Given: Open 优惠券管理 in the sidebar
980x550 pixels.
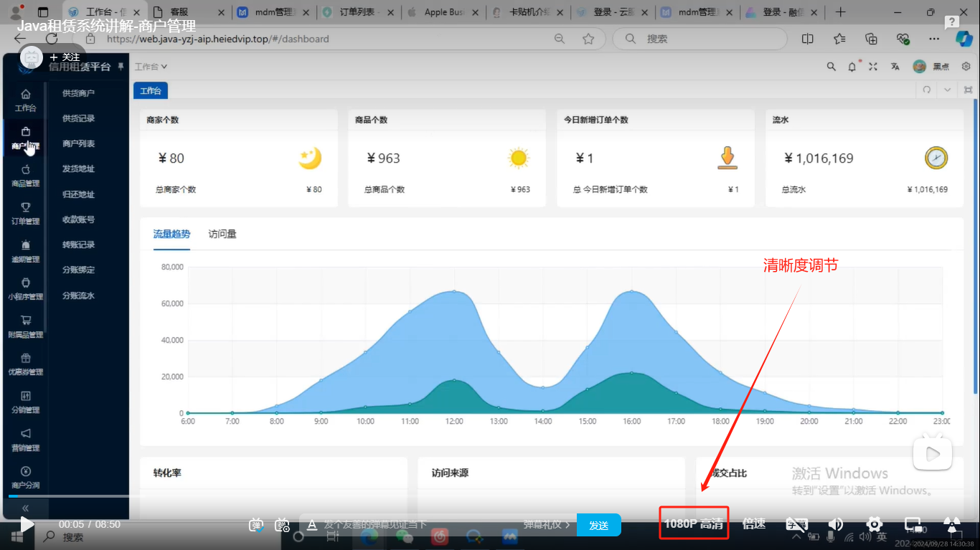Looking at the screenshot, I should 25,364.
